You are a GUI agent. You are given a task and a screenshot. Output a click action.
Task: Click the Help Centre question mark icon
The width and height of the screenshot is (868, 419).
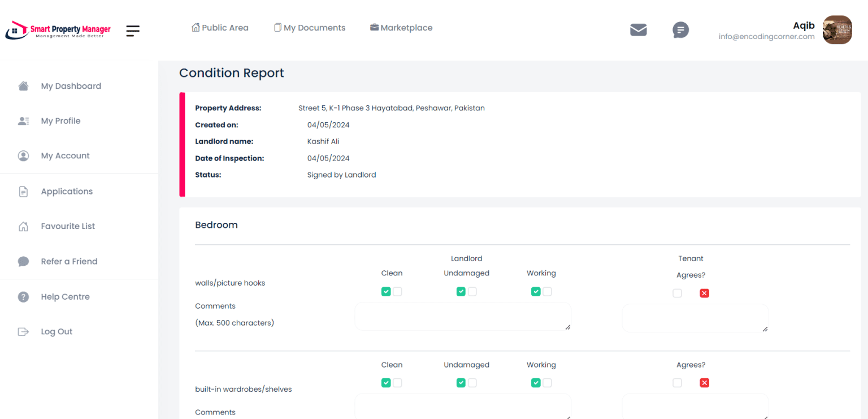pos(23,297)
